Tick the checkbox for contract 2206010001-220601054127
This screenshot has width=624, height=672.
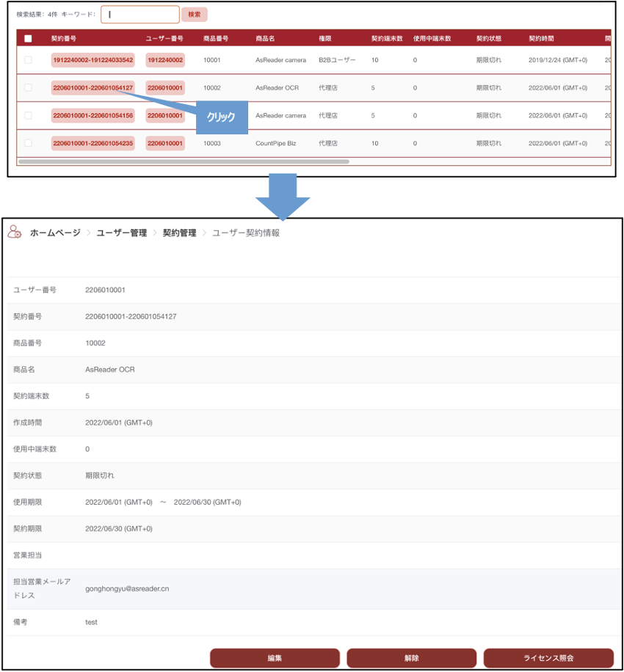tap(28, 88)
